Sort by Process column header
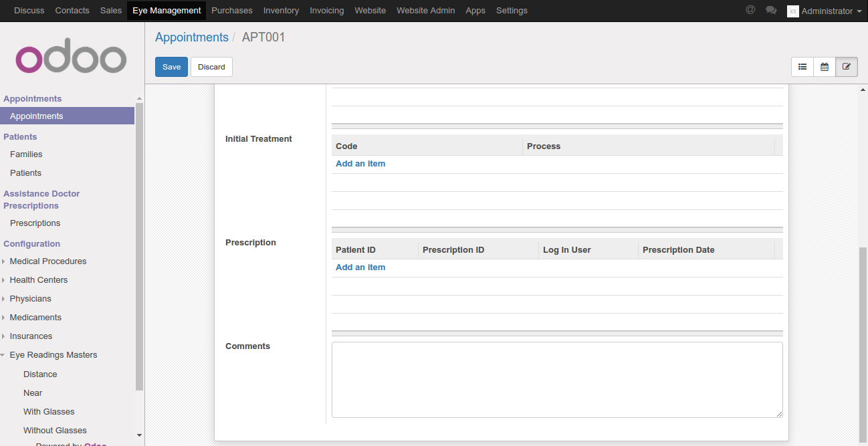The image size is (868, 446). (649, 146)
